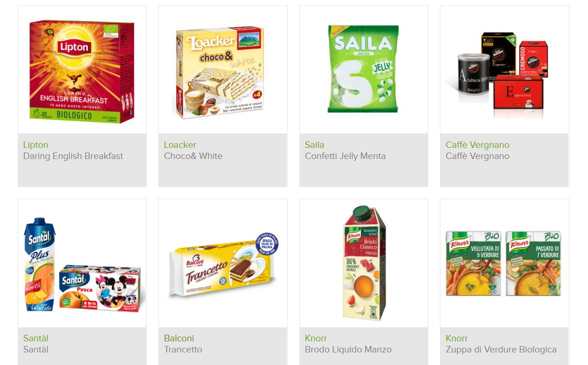The image size is (588, 365).
Task: Open the Balconi brand name link
Action: pyautogui.click(x=179, y=338)
